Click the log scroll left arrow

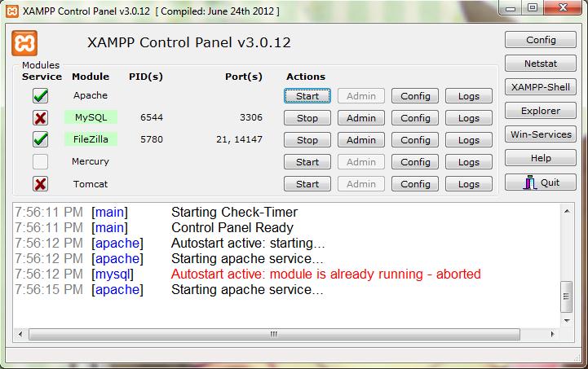(20, 334)
